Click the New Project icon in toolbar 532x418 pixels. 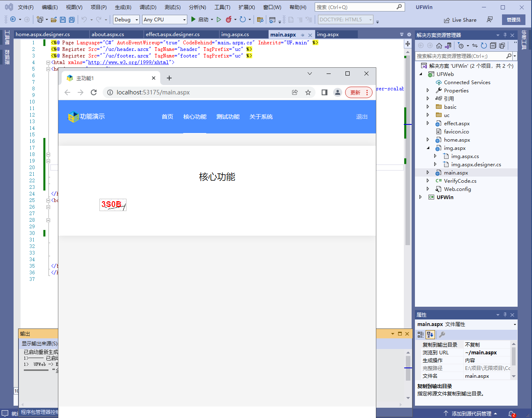click(x=40, y=19)
